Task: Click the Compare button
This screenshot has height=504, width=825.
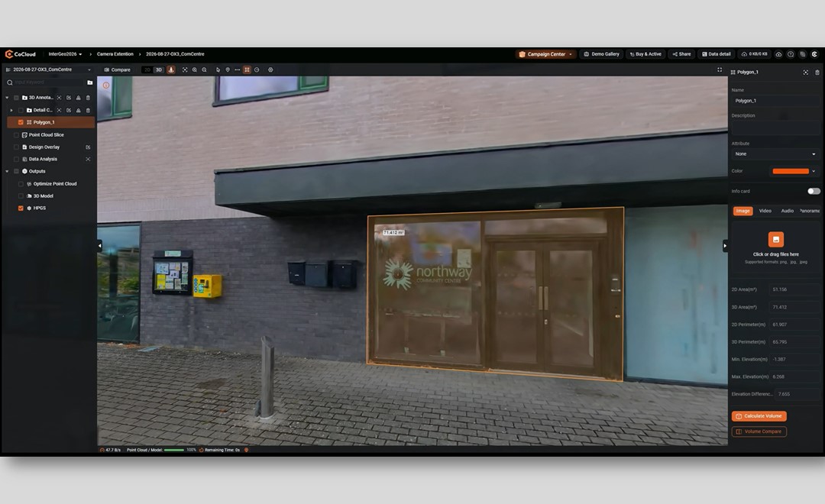Action: pyautogui.click(x=117, y=69)
